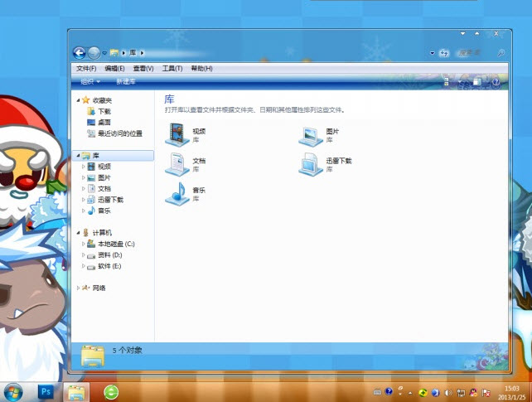
Task: Select 下载 in the favorites list
Action: [104, 111]
